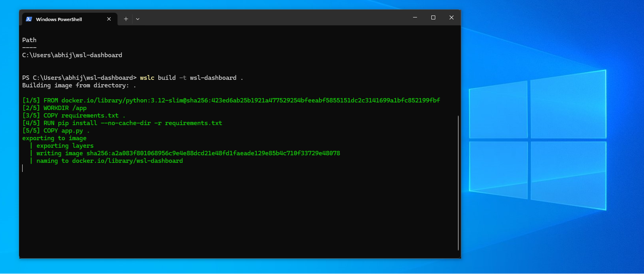Click the path C:\Users\abhij\wsl-dashboard output
Viewport: 644px width, 274px height.
tap(72, 55)
